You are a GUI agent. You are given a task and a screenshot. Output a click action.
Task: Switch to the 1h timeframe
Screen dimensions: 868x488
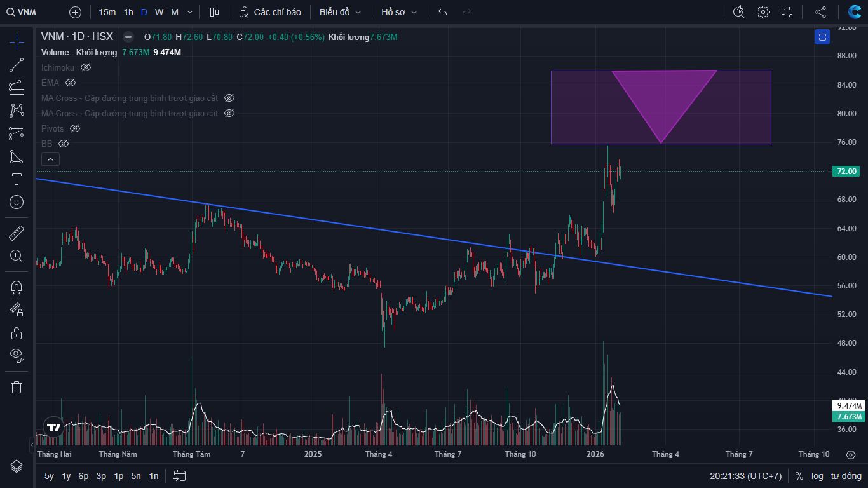[x=128, y=12]
